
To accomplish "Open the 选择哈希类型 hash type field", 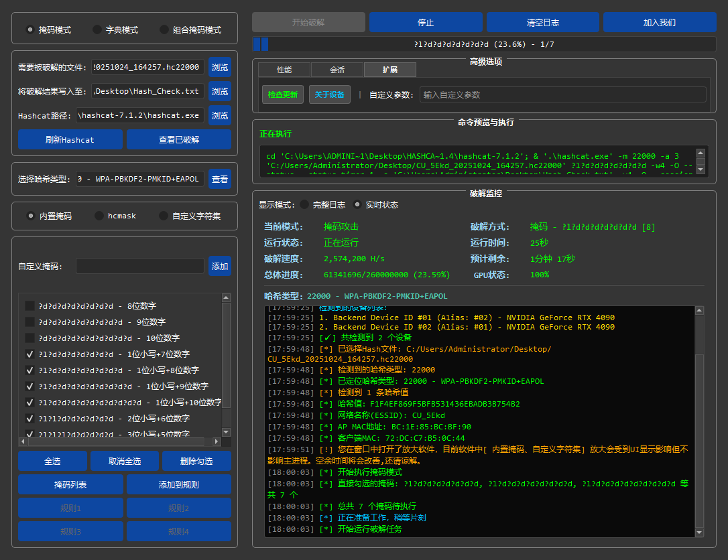I will 140,179.
